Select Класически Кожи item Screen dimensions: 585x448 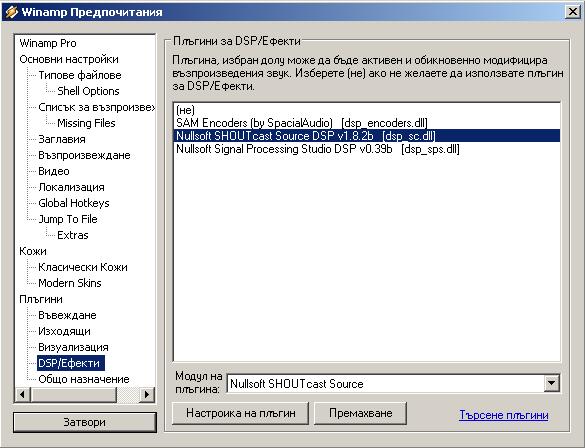click(83, 267)
